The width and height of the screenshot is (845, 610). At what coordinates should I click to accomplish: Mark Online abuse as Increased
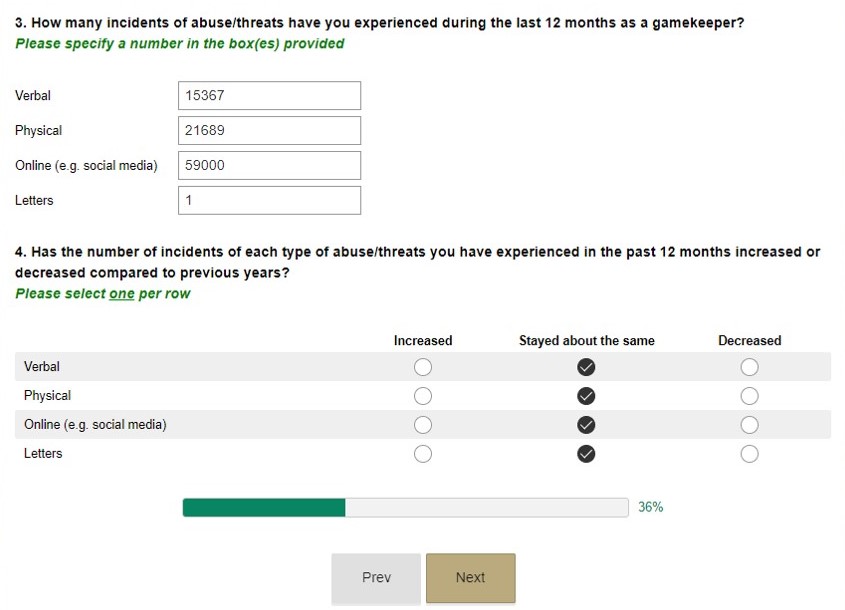tap(423, 425)
